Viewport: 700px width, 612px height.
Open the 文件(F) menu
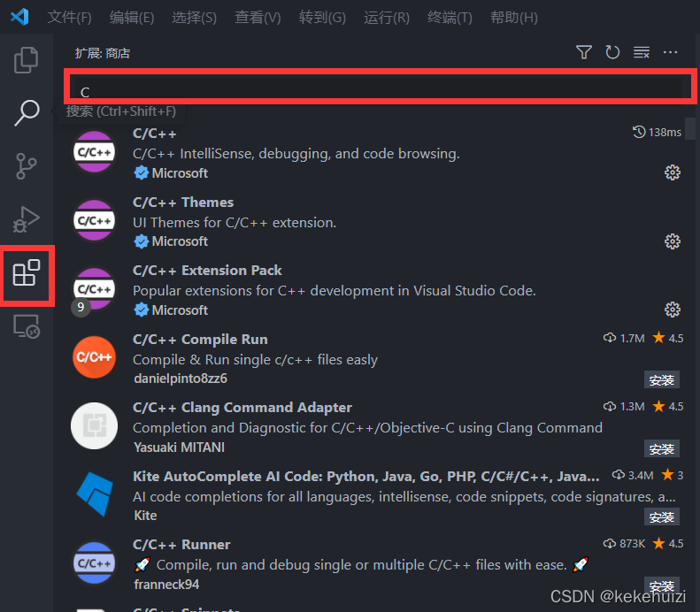[x=69, y=18]
